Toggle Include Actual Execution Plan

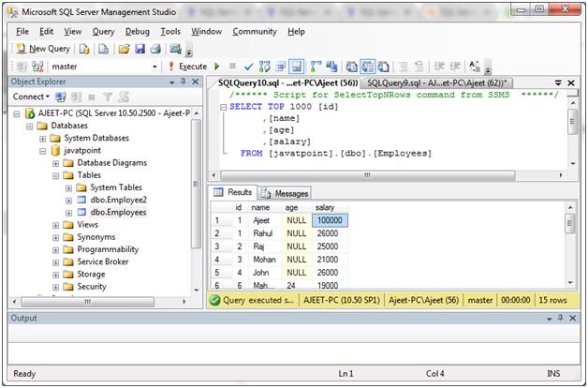pos(316,67)
